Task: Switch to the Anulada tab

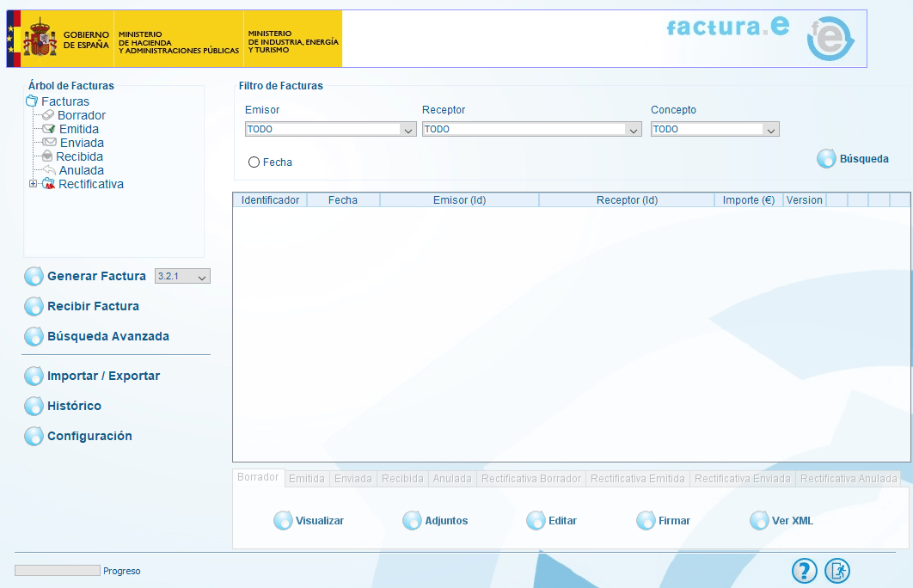Action: pos(452,479)
